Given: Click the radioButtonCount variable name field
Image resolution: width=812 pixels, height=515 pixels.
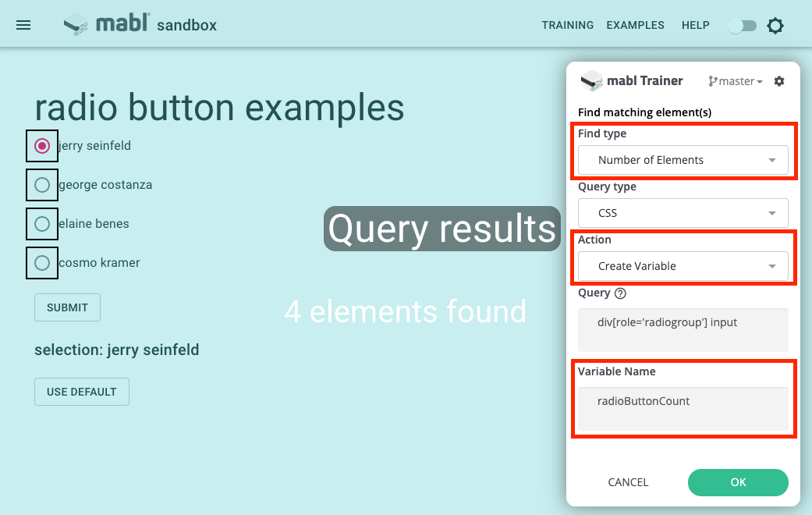Looking at the screenshot, I should coord(683,400).
